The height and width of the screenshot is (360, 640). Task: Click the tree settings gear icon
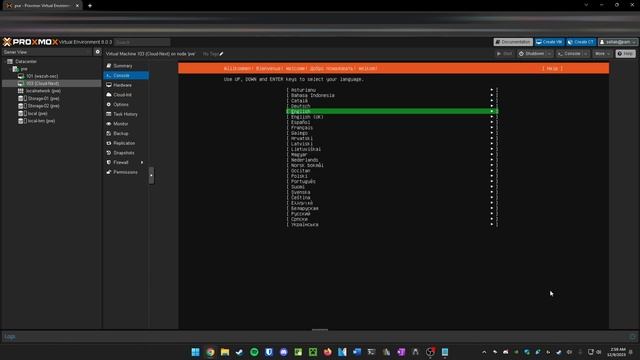(98, 52)
